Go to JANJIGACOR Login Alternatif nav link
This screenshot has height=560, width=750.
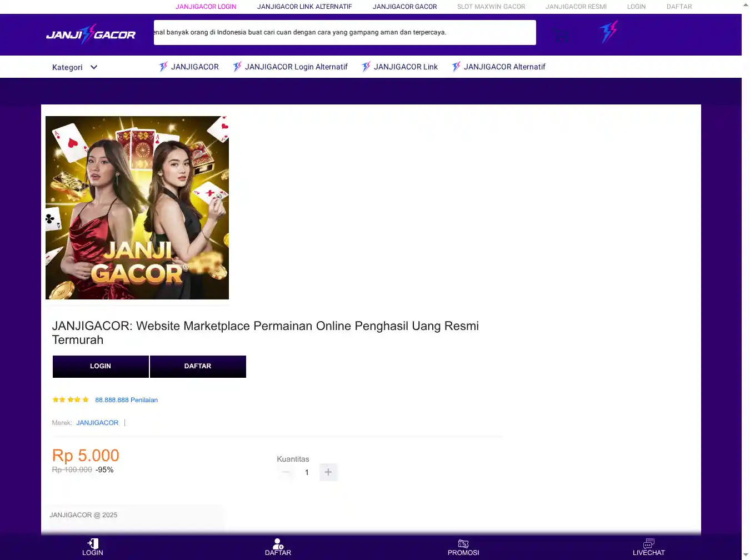pos(296,67)
